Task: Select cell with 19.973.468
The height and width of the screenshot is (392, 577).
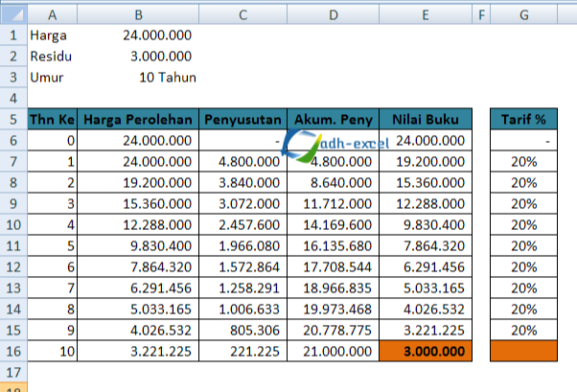Action: click(333, 309)
